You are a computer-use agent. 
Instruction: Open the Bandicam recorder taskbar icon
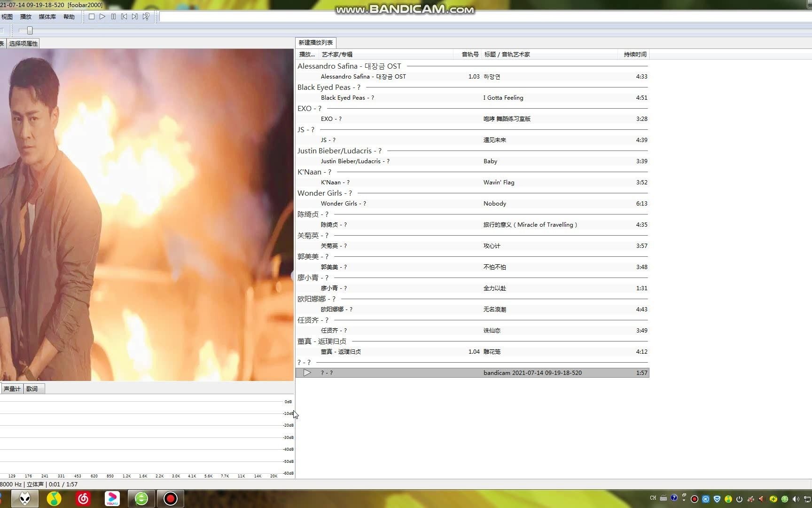coord(170,499)
